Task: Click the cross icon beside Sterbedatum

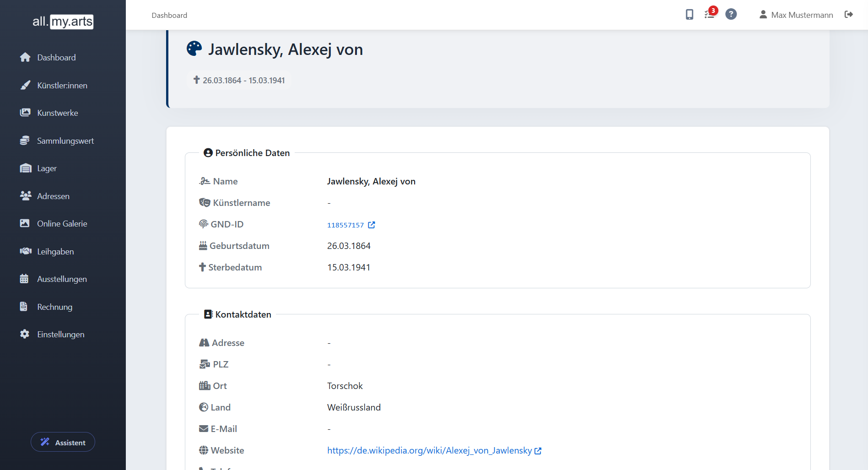Action: point(202,267)
